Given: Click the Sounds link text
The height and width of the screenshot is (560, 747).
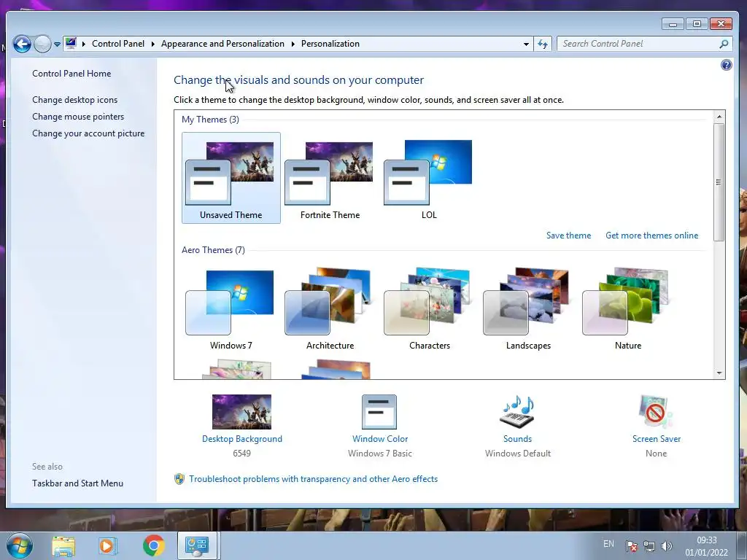Looking at the screenshot, I should coord(517,439).
